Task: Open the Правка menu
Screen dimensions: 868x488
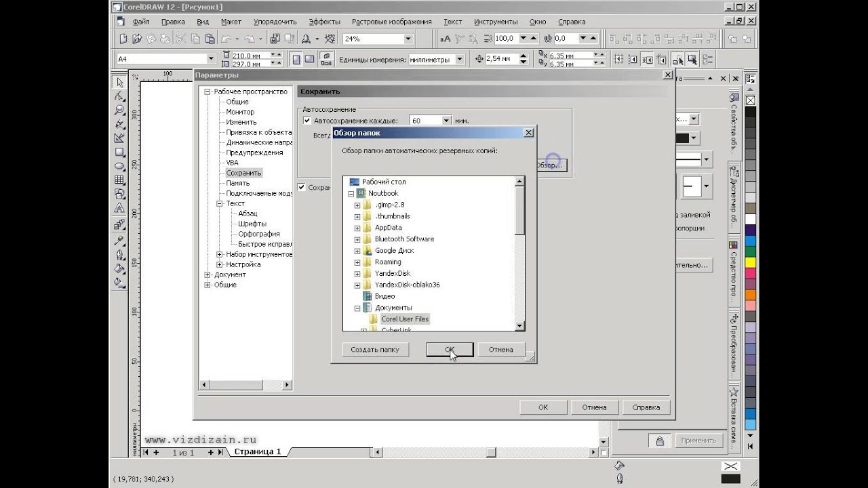Action: tap(174, 22)
